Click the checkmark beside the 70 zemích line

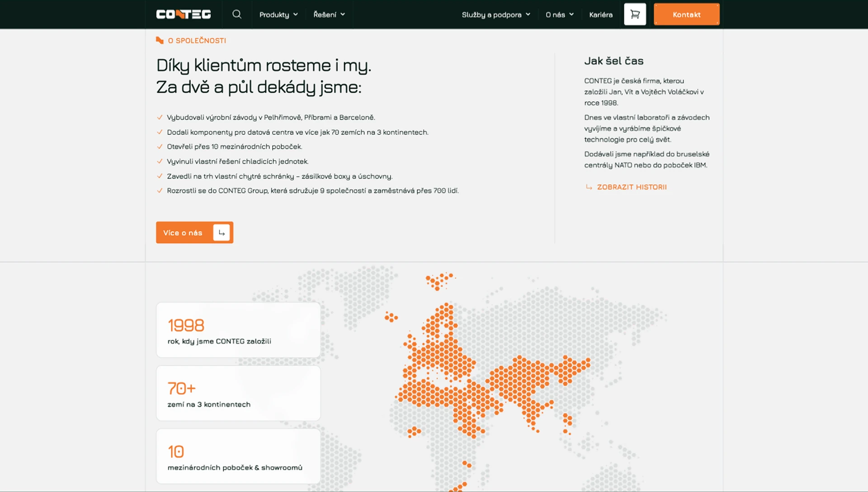160,132
